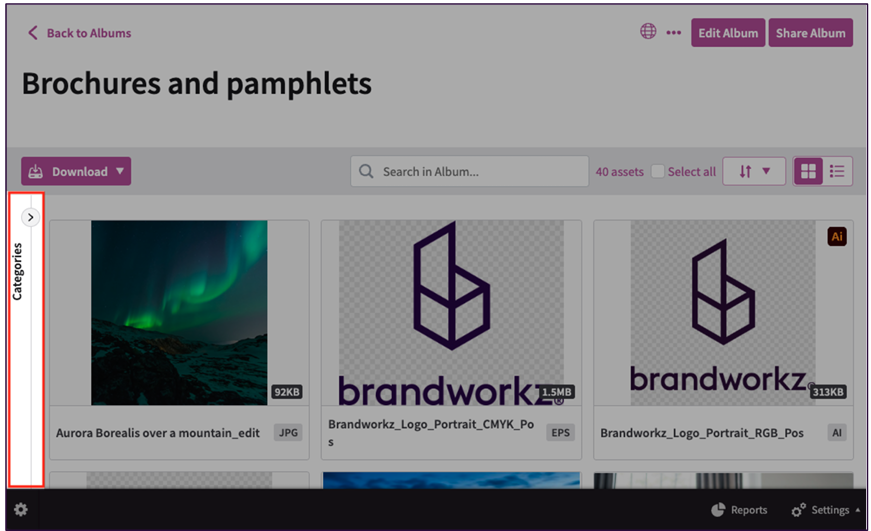
Task: Open the Brandworkz RGB logo thumbnail
Action: (x=723, y=313)
